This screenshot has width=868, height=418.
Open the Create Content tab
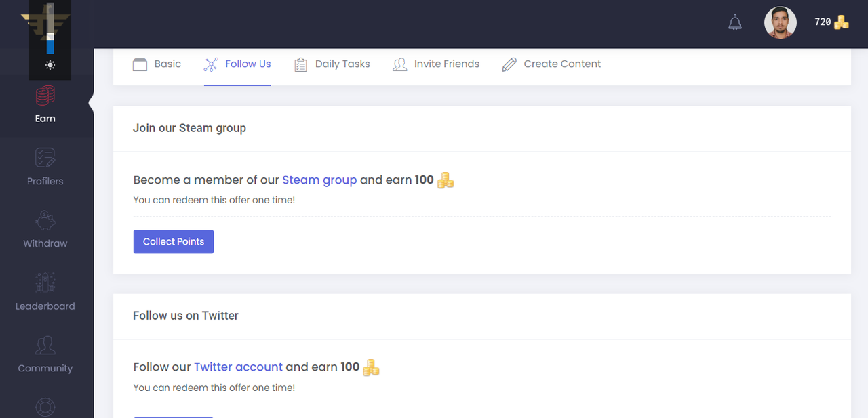coord(562,64)
